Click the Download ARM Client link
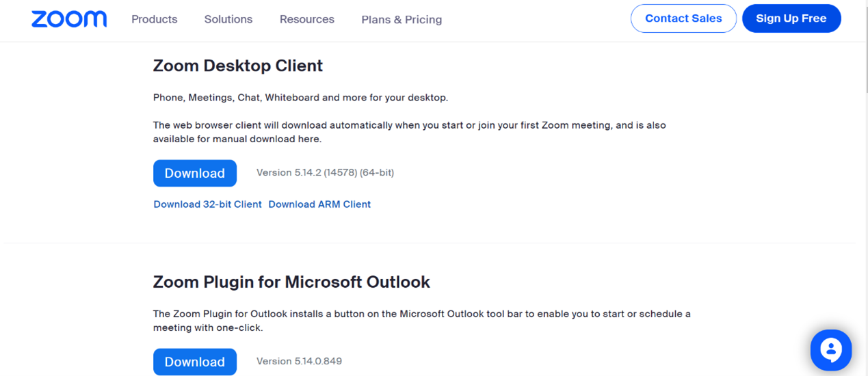This screenshot has width=868, height=376. point(319,204)
